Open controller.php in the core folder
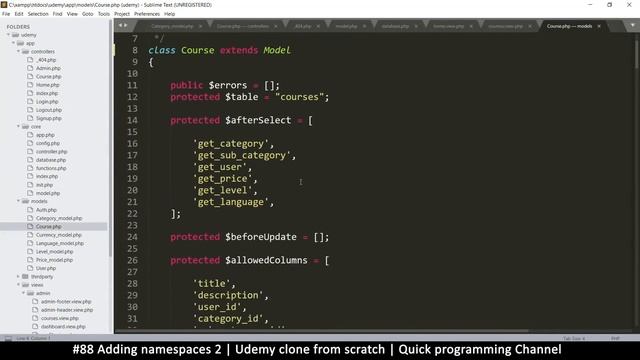 51,151
